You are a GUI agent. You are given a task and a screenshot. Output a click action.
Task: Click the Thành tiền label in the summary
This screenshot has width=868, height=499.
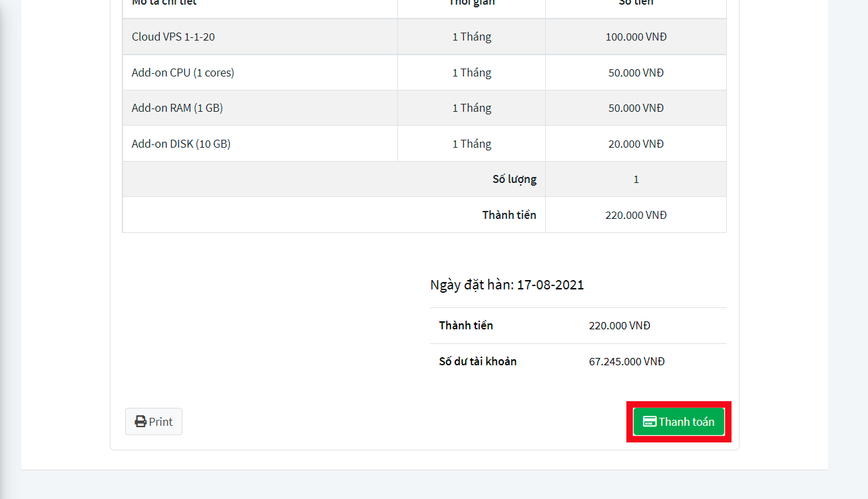click(466, 326)
